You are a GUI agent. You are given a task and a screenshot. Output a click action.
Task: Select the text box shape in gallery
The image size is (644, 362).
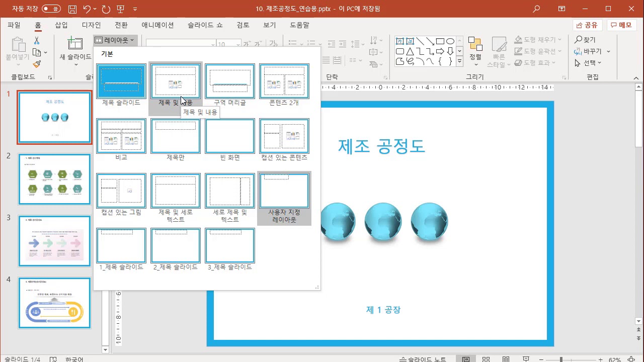click(x=400, y=41)
